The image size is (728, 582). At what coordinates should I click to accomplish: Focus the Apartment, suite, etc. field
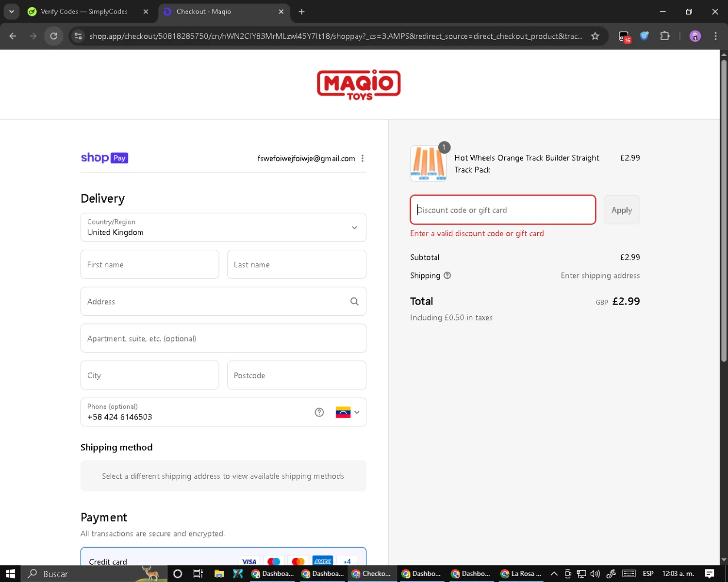223,338
